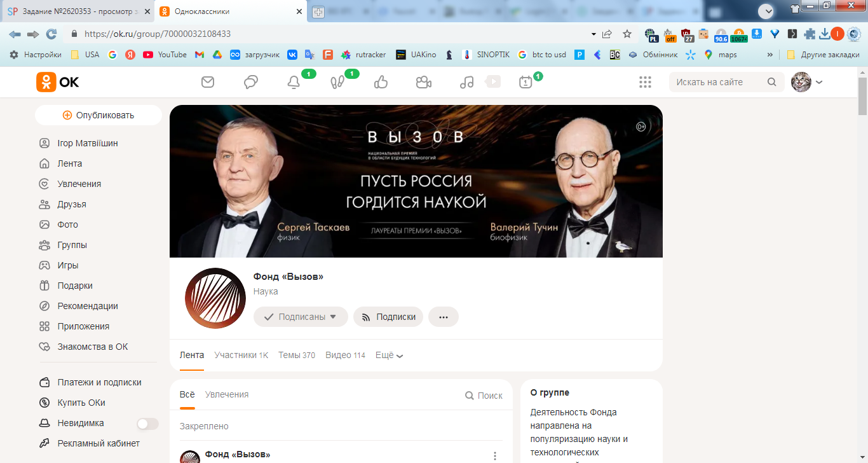
Task: Click search magnifier in site search
Action: pos(772,82)
